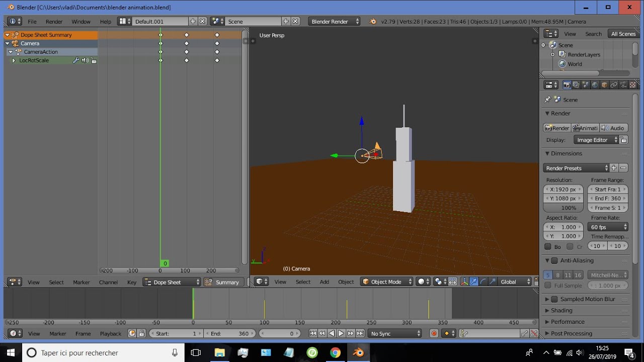Toggle the Summary button in Dope Sheet
The height and width of the screenshot is (362, 644).
click(x=224, y=282)
